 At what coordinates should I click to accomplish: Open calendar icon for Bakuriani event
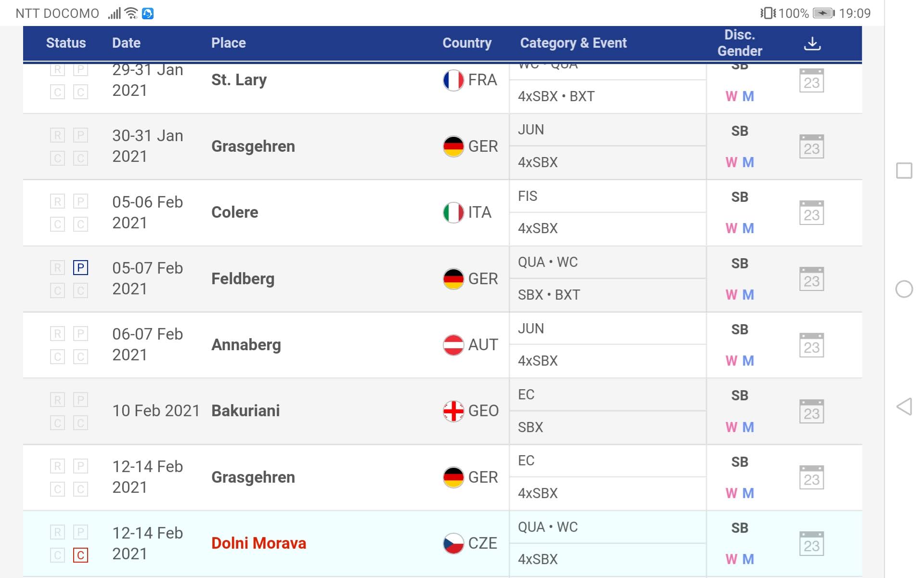[x=811, y=412]
